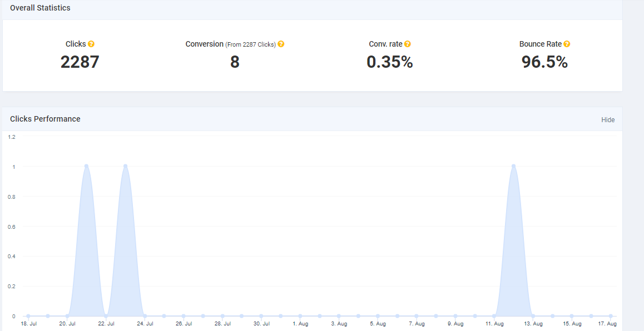Click the 12 Aug peak data point

(513, 166)
